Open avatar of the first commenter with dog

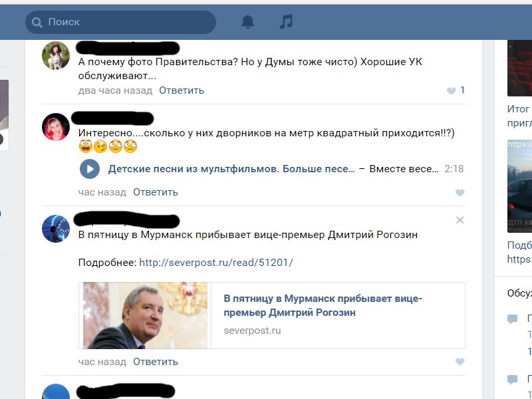tap(56, 56)
